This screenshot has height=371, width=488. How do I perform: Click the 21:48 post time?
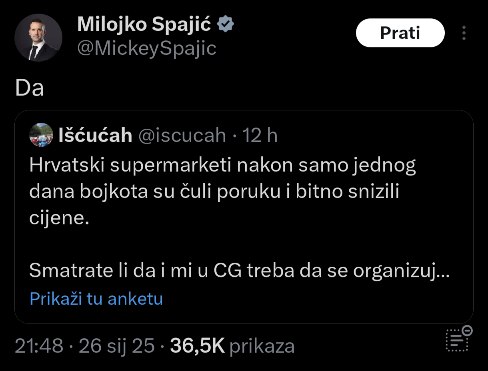pyautogui.click(x=39, y=346)
